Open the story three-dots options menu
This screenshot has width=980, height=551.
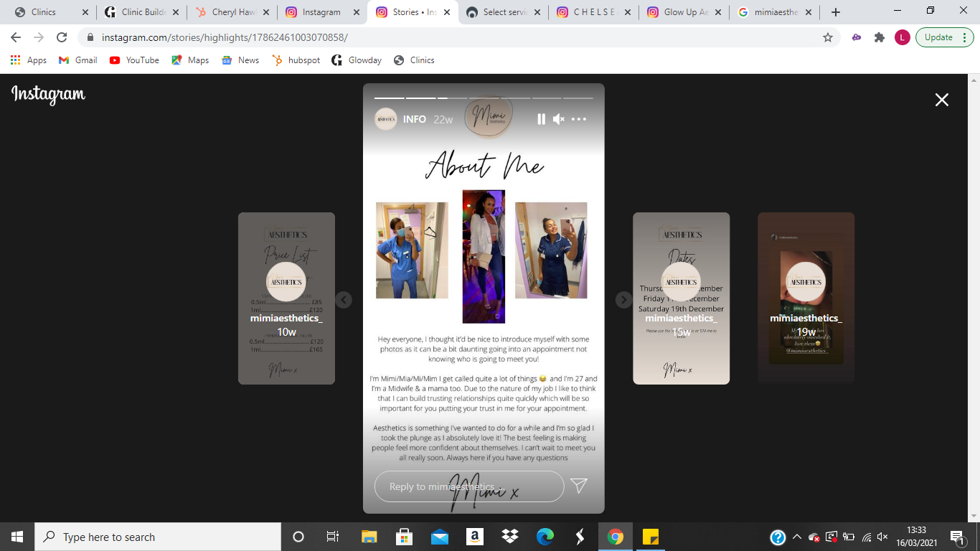(x=579, y=119)
